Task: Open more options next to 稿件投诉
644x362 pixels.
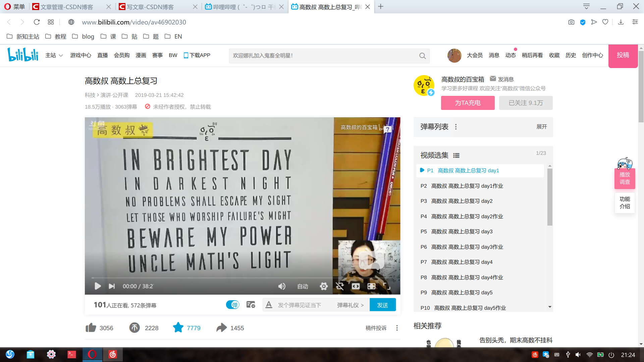Action: [397, 328]
